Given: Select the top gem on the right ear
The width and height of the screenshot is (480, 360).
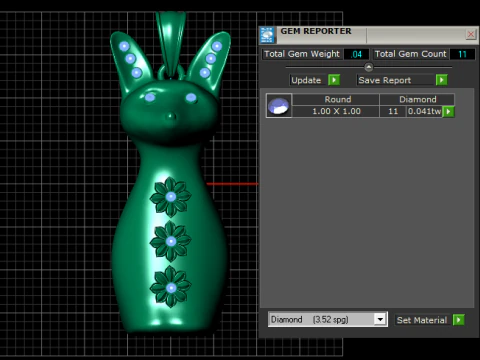Looking at the screenshot, I should point(217,46).
